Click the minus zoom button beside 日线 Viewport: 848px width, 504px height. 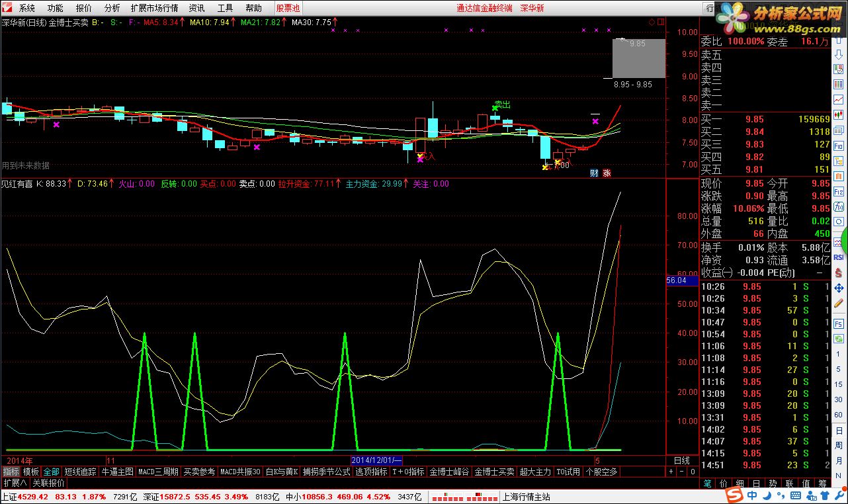point(682,472)
